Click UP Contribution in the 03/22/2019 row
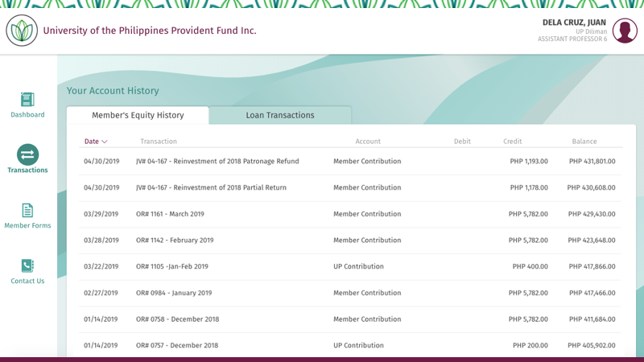 (358, 266)
